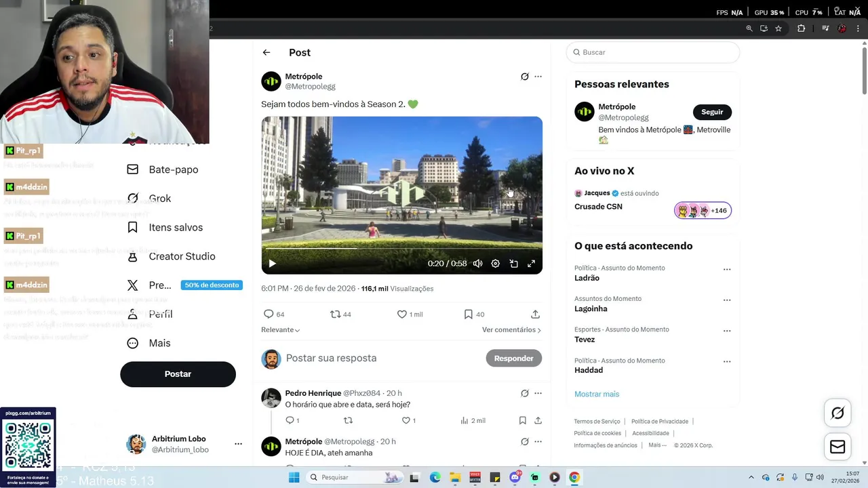This screenshot has height=488, width=868.
Task: Toggle picture-in-picture on the video
Action: click(x=513, y=264)
